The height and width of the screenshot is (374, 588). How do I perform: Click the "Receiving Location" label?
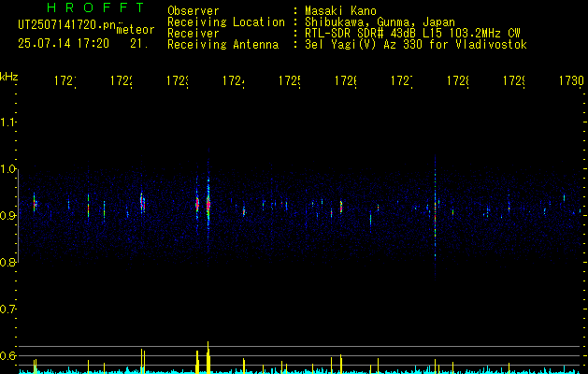click(226, 22)
